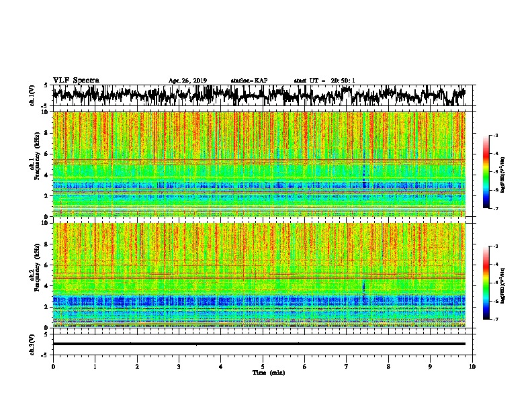Screen dimensions: 532x411
Task: Click the "Time (min)" axis label
Action: (269, 373)
